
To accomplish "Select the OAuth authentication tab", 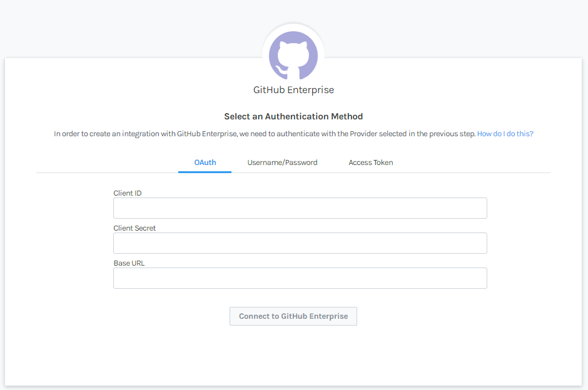I will click(205, 162).
